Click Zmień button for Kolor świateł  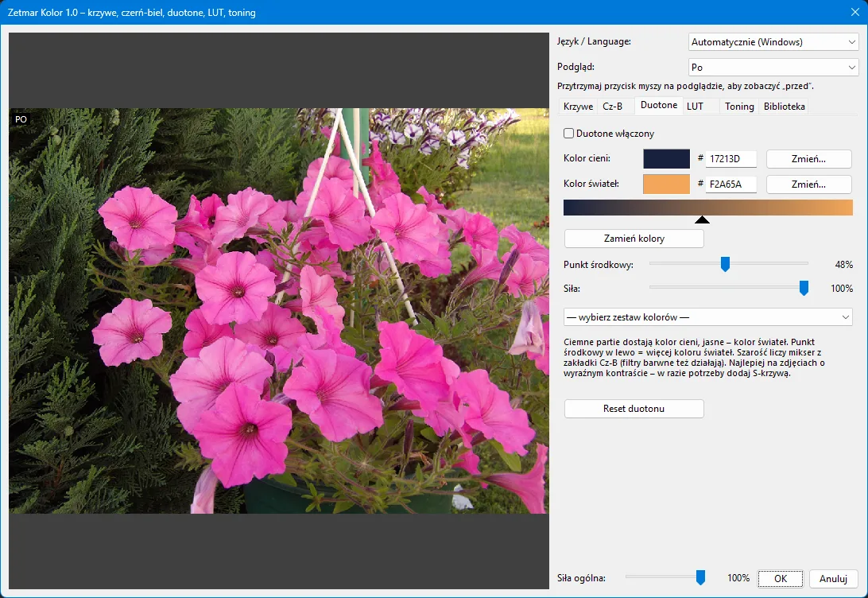point(808,184)
